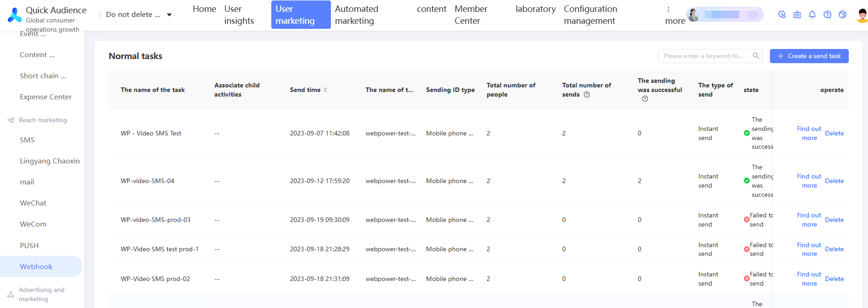
Task: Click the help icon beside Total number of sends
Action: point(587,95)
